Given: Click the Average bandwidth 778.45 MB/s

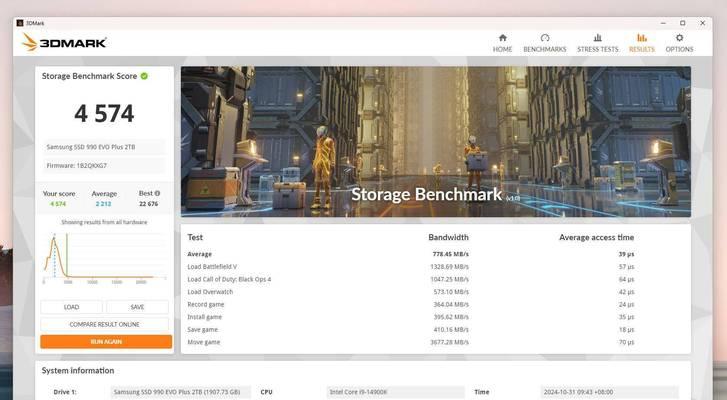Looking at the screenshot, I should pos(450,254).
